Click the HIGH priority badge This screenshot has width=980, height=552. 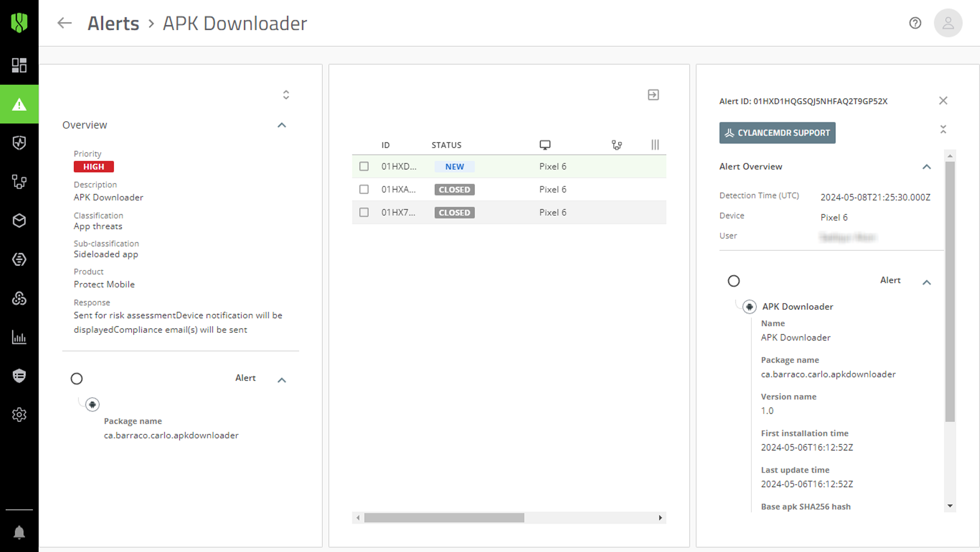93,166
